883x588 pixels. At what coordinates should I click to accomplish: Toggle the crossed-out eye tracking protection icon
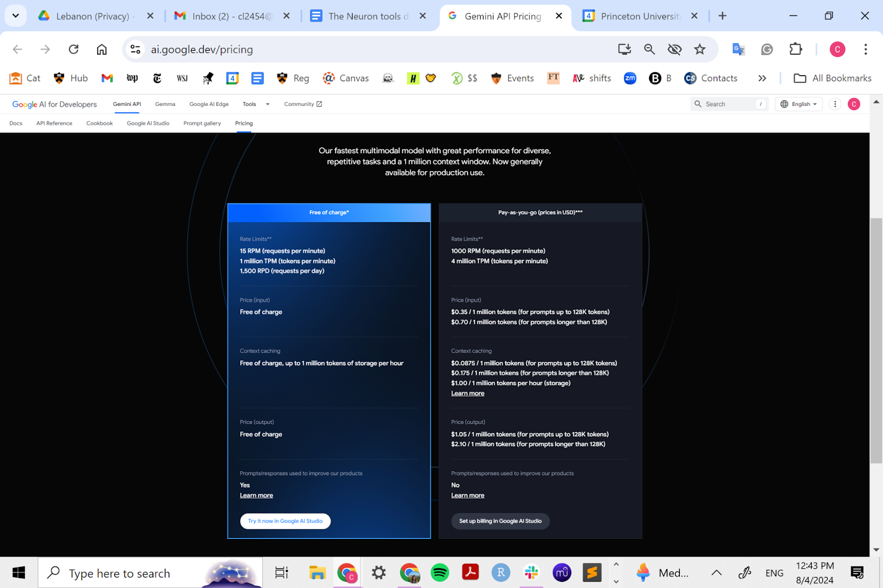(674, 50)
